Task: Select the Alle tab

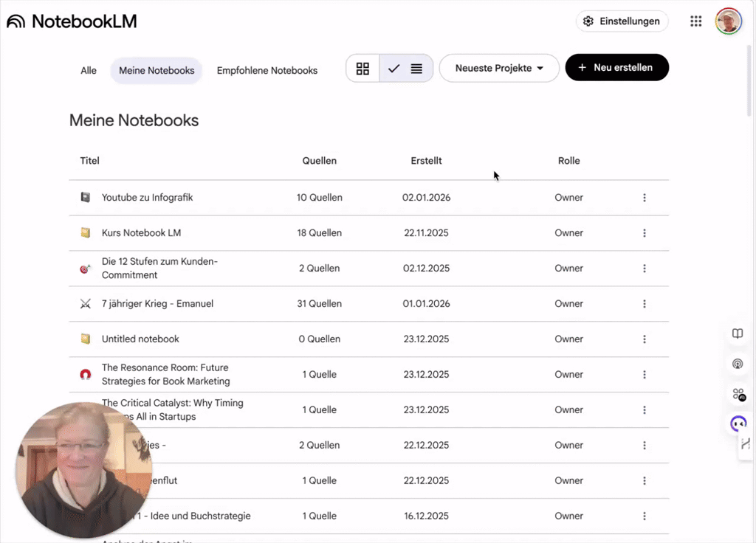Action: pyautogui.click(x=89, y=70)
